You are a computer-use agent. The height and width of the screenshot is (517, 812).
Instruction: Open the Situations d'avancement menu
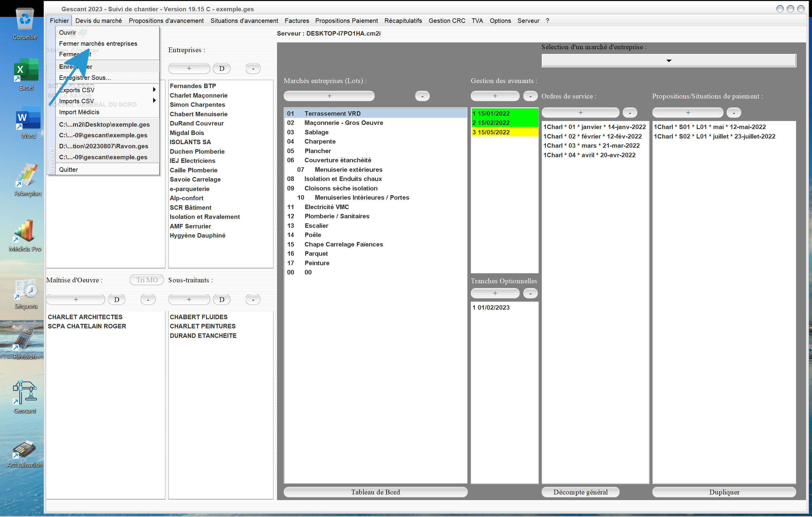[x=244, y=20]
